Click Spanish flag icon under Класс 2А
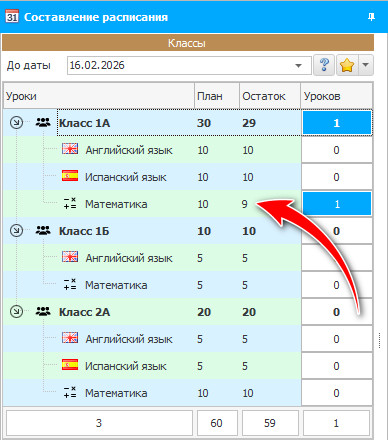This screenshot has height=440, width=388. pyautogui.click(x=70, y=365)
